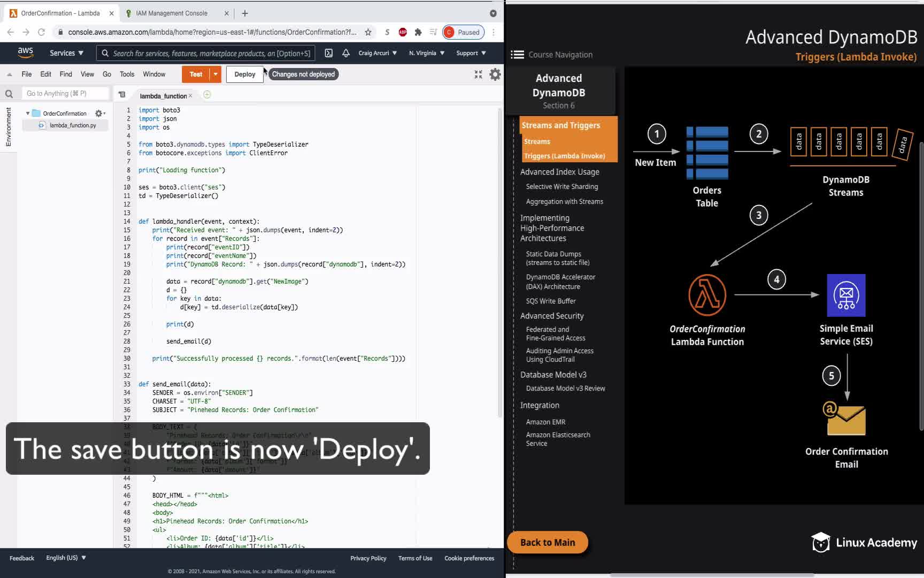Open the AWS notifications bell
This screenshot has width=924, height=578.
(x=346, y=53)
